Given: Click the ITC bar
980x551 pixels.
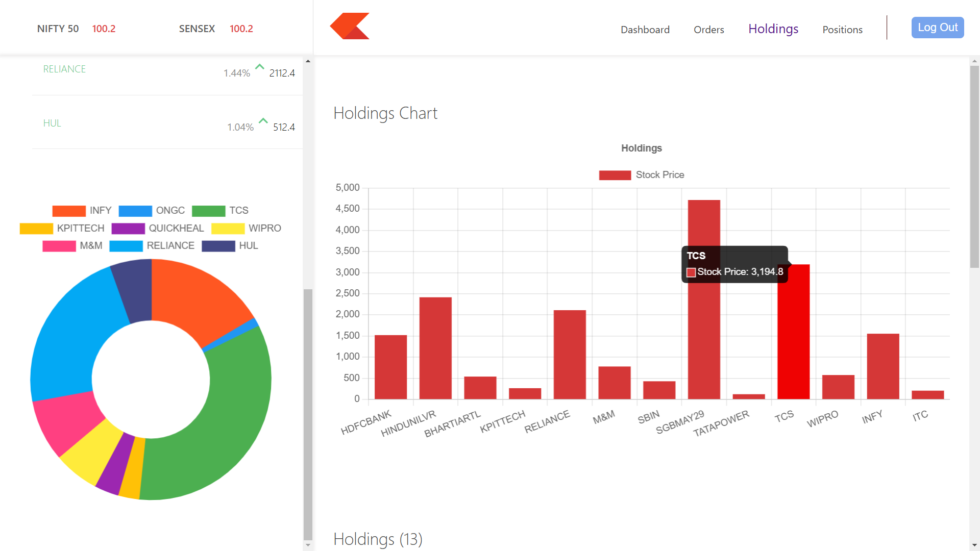Looking at the screenshot, I should pos(928,395).
